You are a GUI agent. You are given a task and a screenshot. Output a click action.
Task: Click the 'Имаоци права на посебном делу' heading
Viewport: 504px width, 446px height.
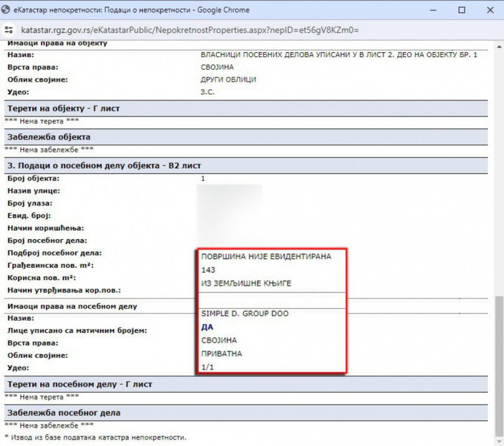(x=72, y=306)
